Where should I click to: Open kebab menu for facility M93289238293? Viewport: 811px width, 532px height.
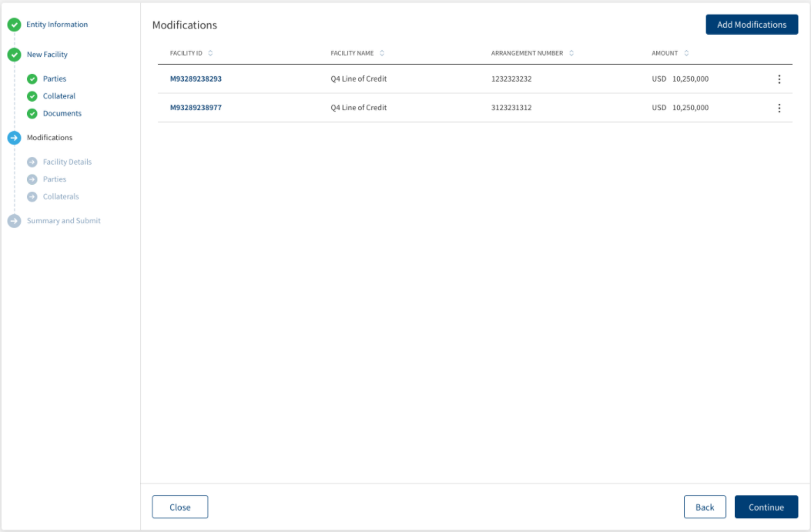779,79
